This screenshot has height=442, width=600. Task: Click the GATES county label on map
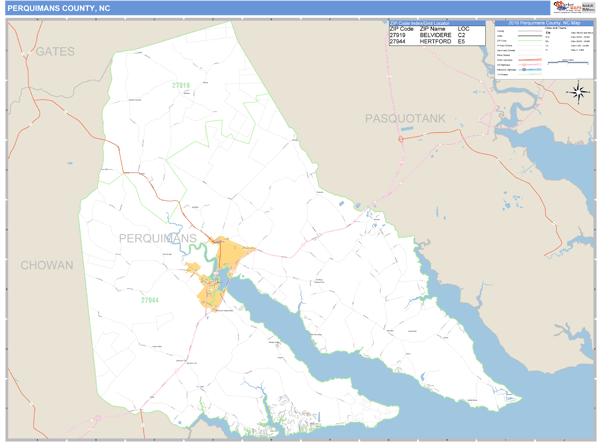click(x=55, y=51)
